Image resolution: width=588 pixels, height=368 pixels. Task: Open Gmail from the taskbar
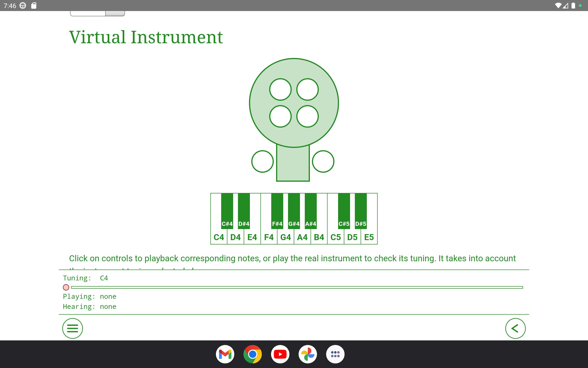225,354
